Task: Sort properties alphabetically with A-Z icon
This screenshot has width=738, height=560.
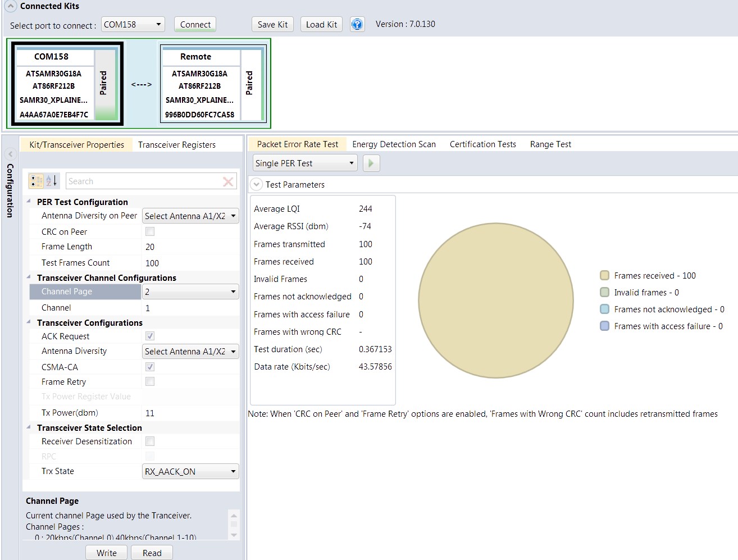Action: coord(51,181)
